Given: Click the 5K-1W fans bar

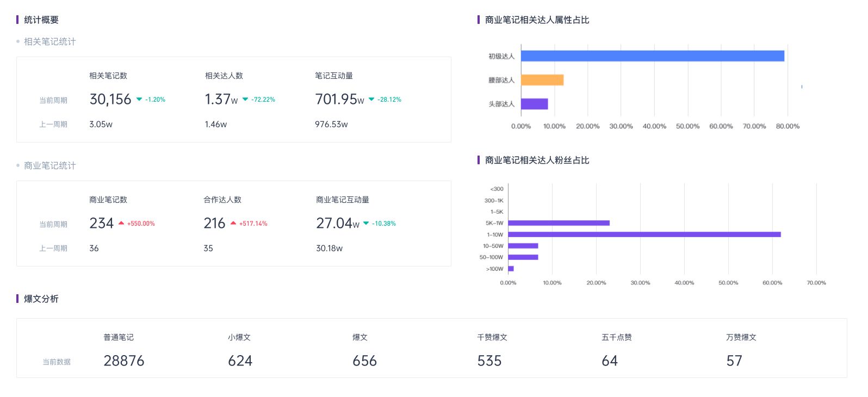Looking at the screenshot, I should tap(559, 223).
